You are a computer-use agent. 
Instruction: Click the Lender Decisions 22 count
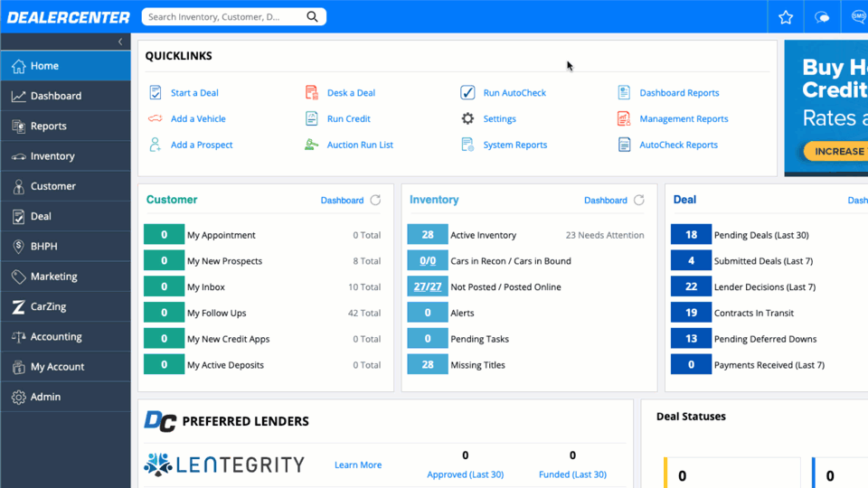click(691, 286)
